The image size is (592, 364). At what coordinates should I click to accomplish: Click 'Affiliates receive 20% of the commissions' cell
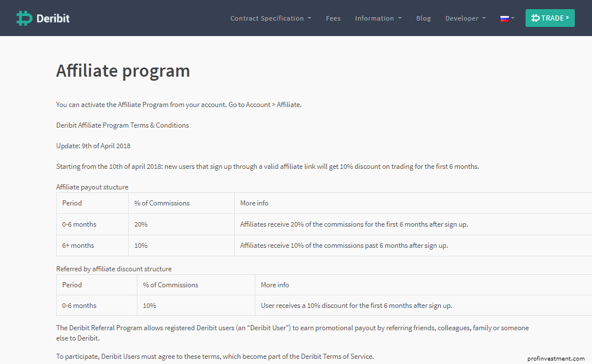413,224
